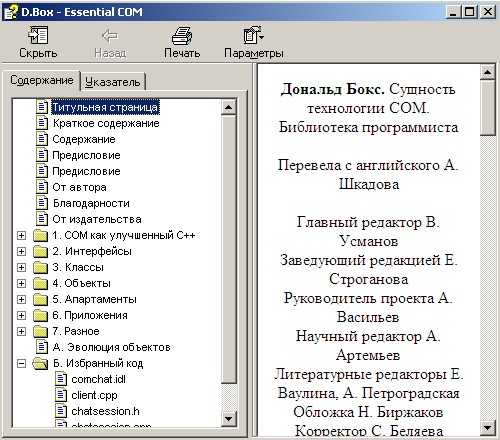Expand the 6. Приложения chapter node
Screen dimensions: 500x440
(x=21, y=315)
